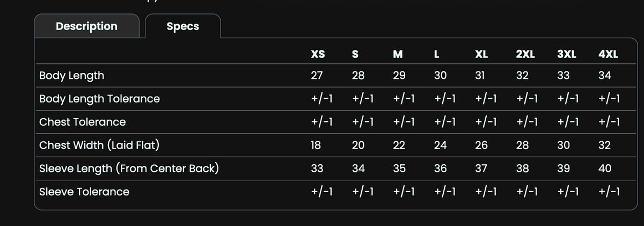Click the L size column header
644x226 pixels.
coord(437,54)
